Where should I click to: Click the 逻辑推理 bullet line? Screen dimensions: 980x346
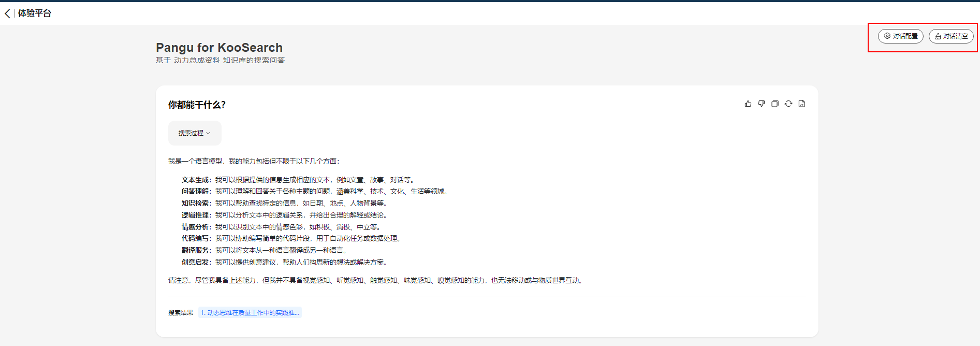(285, 215)
